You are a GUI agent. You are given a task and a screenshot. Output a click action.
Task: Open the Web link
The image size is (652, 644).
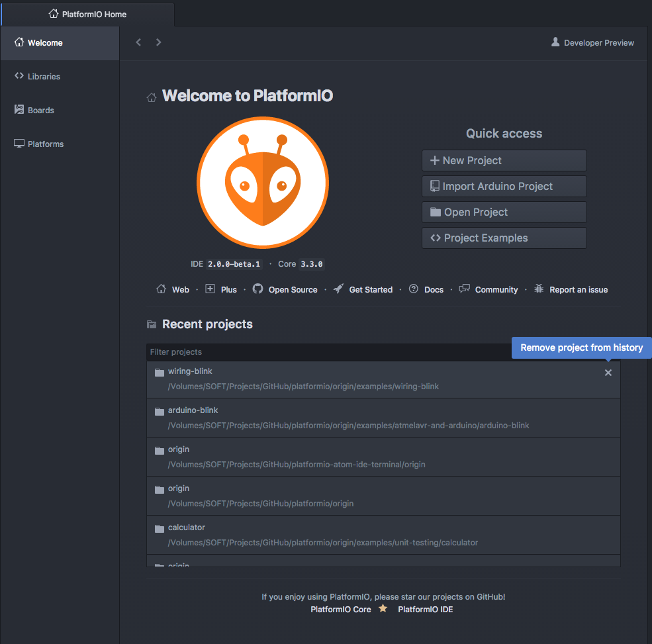pyautogui.click(x=181, y=290)
